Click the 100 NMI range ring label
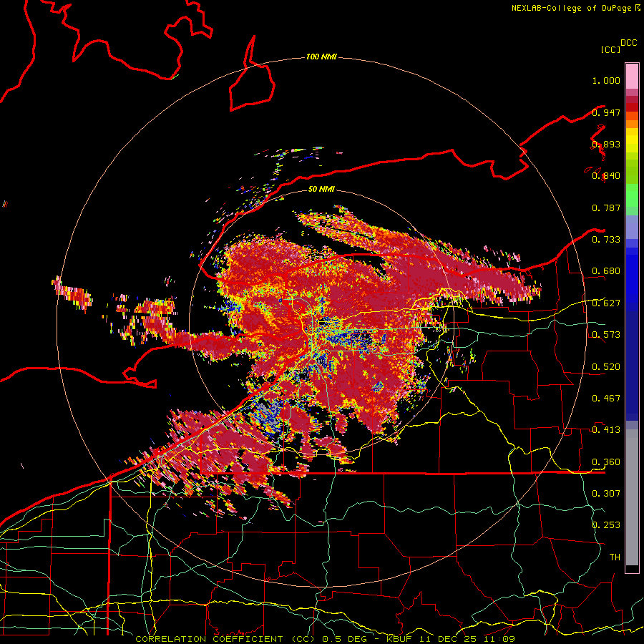Viewport: 644px width, 644px height. click(x=321, y=57)
